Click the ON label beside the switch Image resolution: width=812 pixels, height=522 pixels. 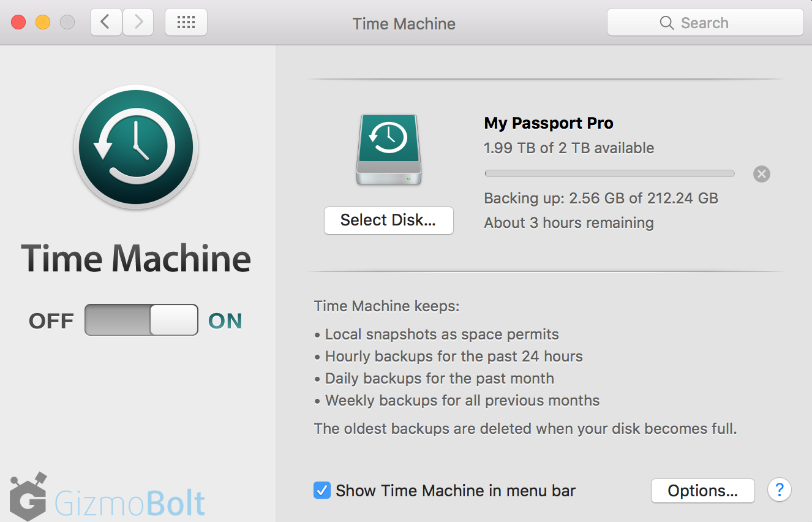coord(225,321)
